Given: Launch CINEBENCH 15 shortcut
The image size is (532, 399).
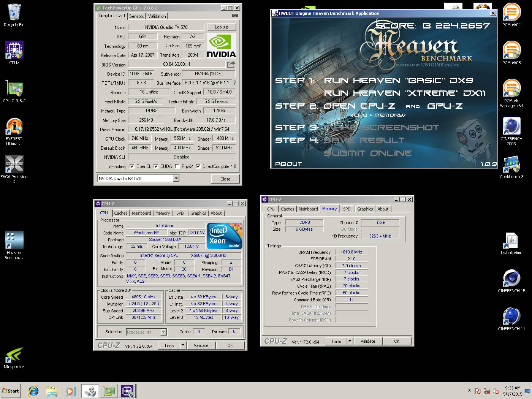Looking at the screenshot, I should coord(511,281).
